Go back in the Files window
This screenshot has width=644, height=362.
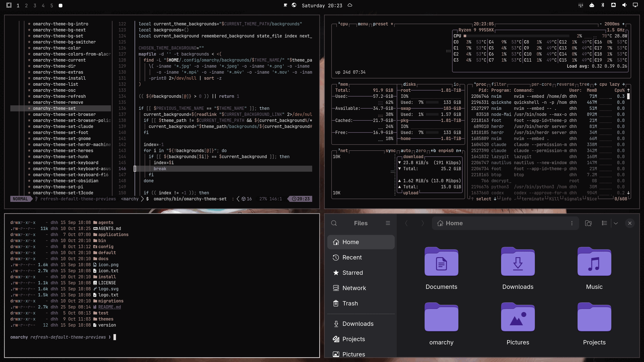click(x=406, y=223)
